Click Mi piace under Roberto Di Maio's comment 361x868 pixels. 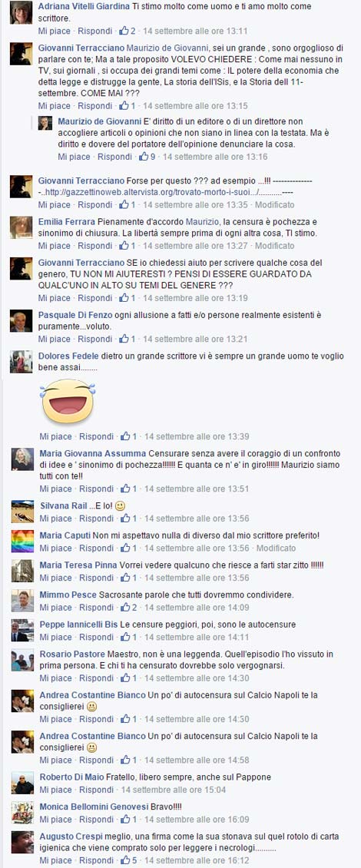click(x=56, y=790)
